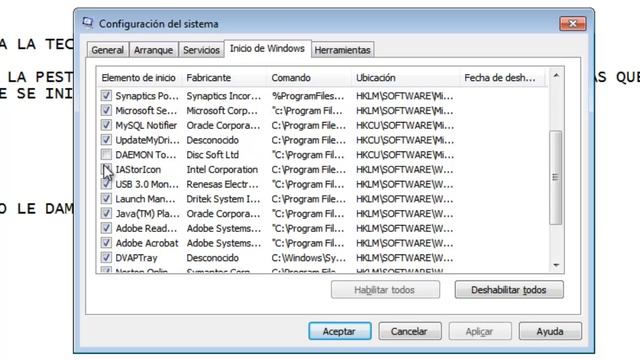
Task: Uncheck the Microsoft Se... startup item
Action: coord(106,110)
